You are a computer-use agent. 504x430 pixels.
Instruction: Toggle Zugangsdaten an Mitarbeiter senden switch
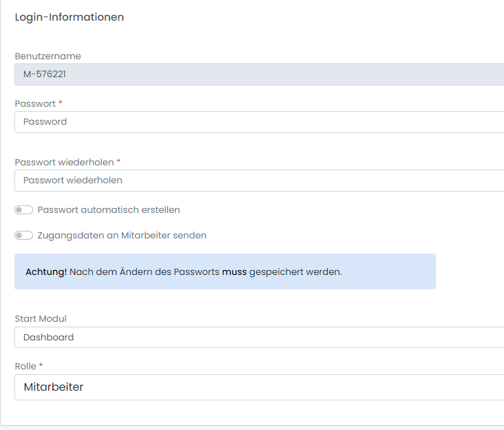[24, 236]
